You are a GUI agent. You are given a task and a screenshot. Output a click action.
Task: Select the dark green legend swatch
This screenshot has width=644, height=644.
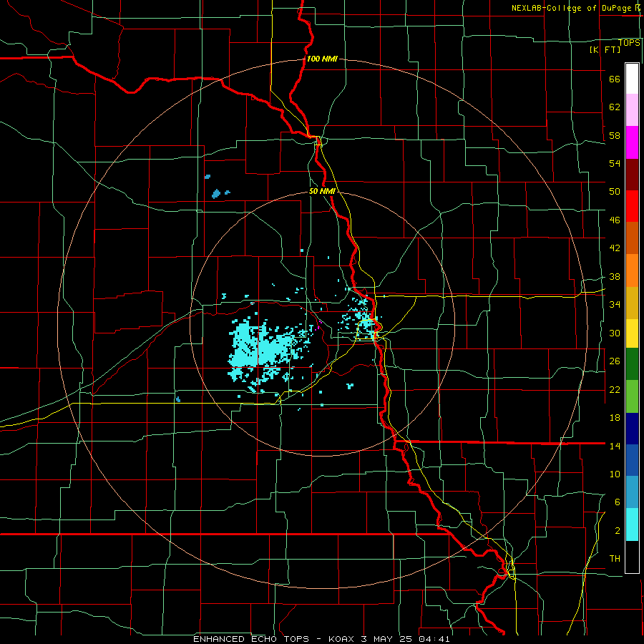(632, 364)
